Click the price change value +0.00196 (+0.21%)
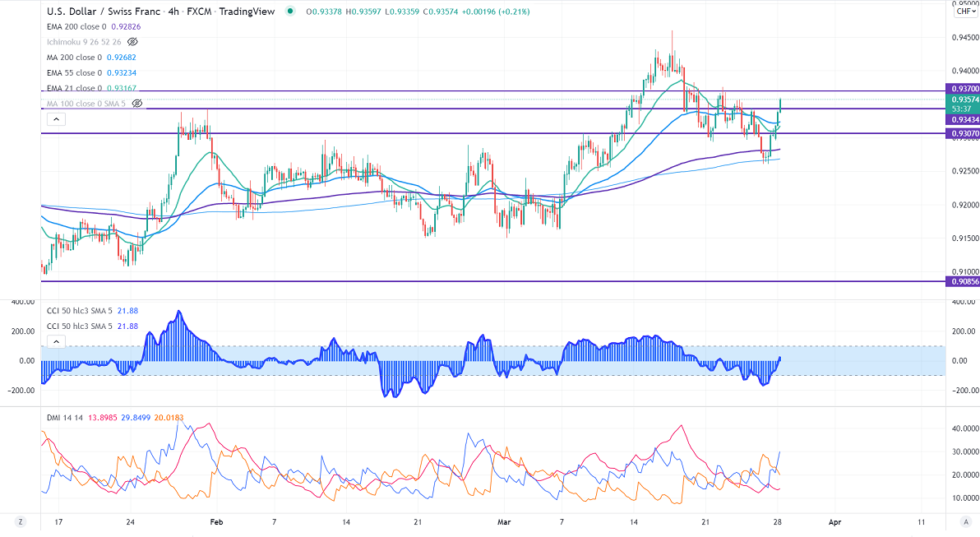Viewport: 980px width, 537px height. pyautogui.click(x=496, y=12)
